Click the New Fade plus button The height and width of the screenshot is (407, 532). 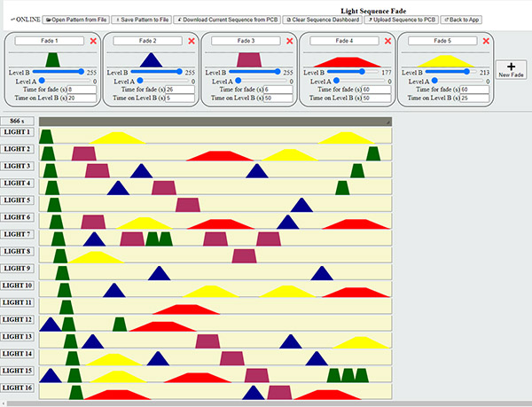[x=510, y=70]
